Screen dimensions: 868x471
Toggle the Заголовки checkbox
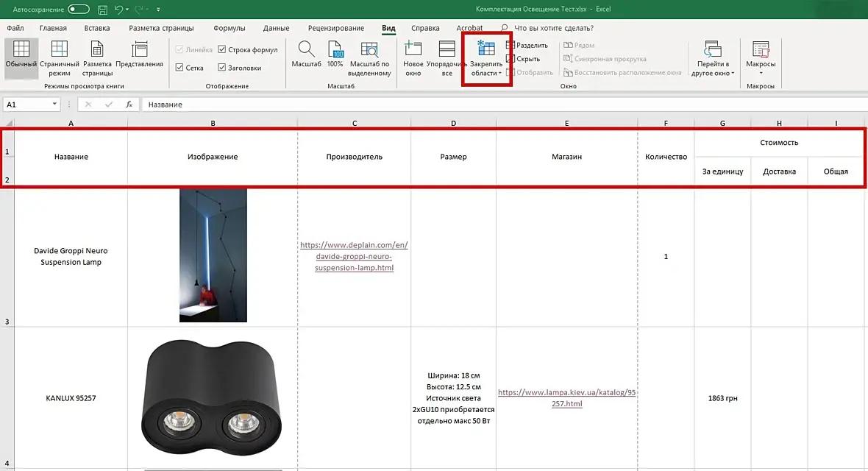(222, 68)
